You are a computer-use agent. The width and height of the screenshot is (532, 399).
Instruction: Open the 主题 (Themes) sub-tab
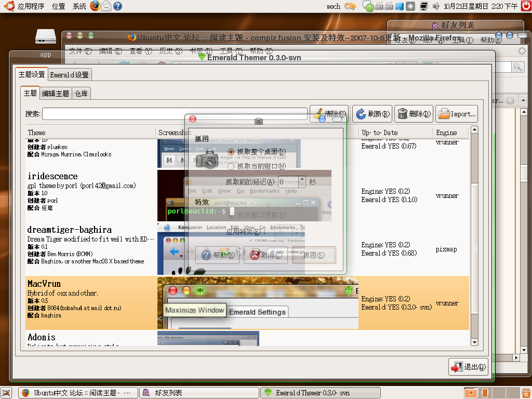pyautogui.click(x=30, y=93)
